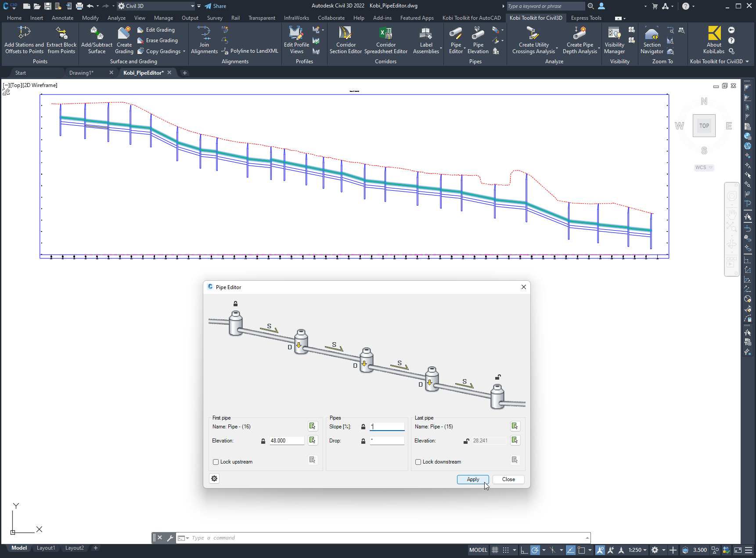The image size is (756, 558).
Task: Toggle the Slope lock padlock
Action: coord(363,426)
